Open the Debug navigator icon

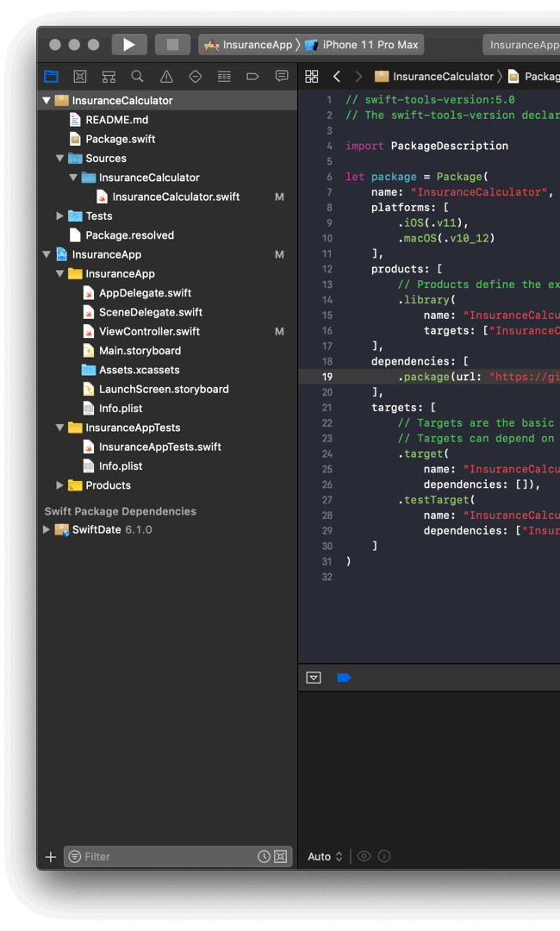pos(224,76)
